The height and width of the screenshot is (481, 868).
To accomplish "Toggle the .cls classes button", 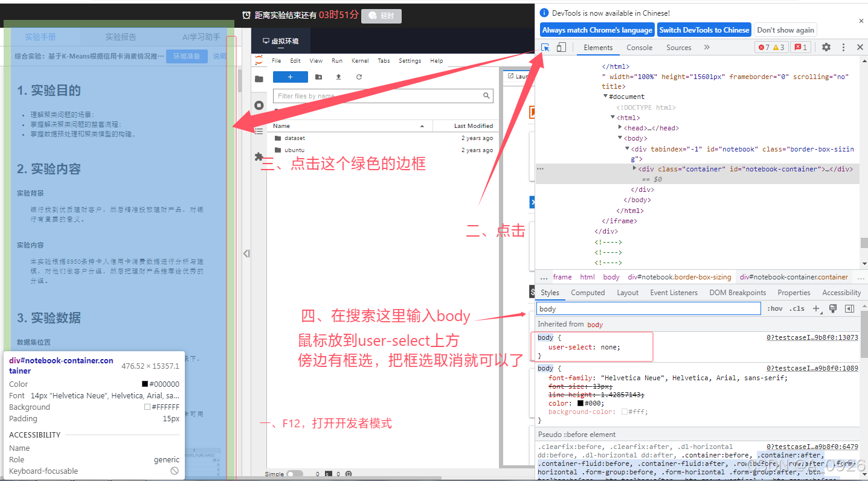I will [x=798, y=308].
